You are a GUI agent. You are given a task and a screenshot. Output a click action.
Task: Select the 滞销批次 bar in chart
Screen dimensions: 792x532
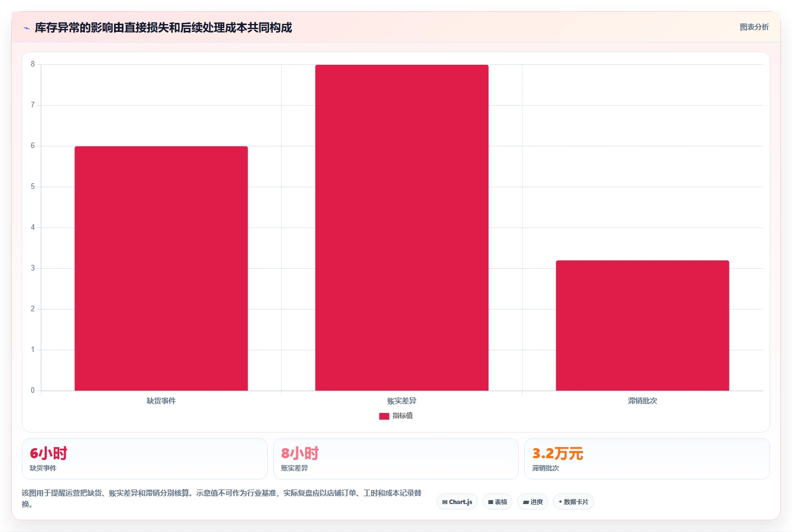coord(642,325)
